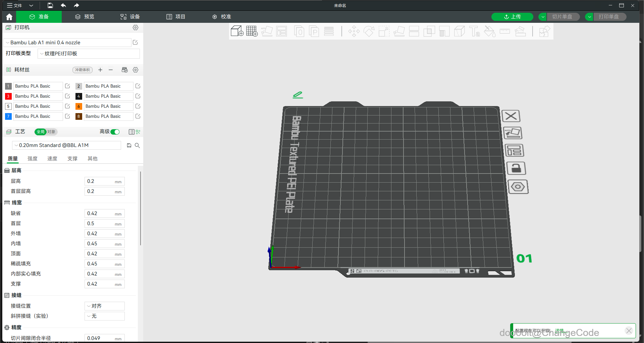Image resolution: width=644 pixels, height=343 pixels.
Task: Open the Bambu Lab A1 mini printer dropdown
Action: [67, 43]
